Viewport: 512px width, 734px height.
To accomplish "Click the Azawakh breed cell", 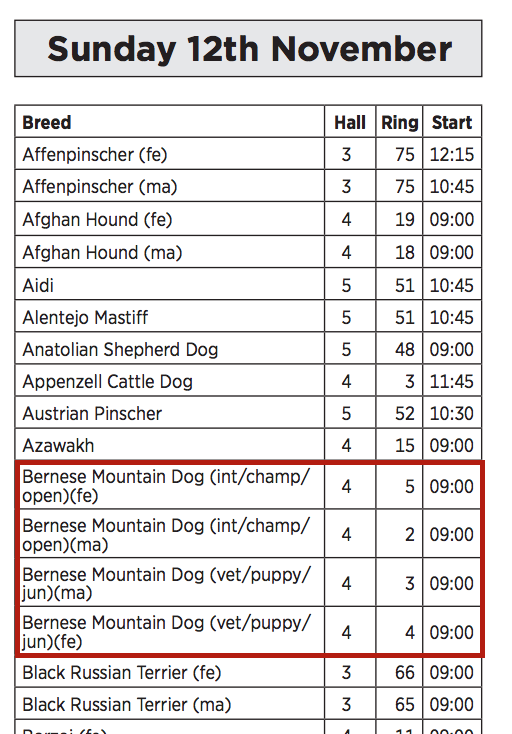I will [170, 445].
